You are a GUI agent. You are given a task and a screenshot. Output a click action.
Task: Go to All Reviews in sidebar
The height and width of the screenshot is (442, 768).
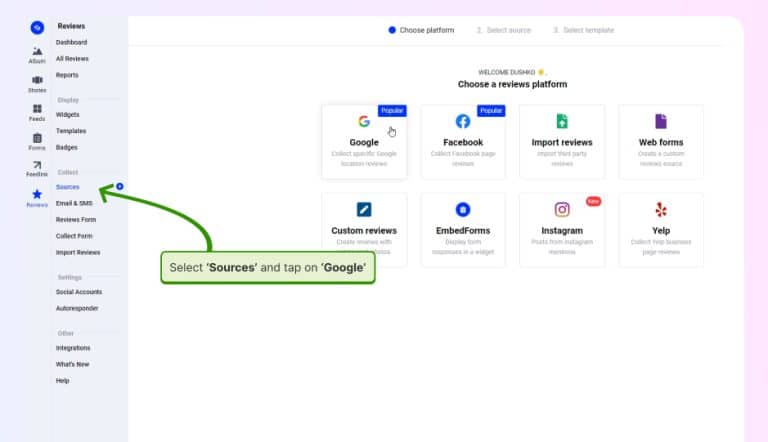(x=72, y=59)
